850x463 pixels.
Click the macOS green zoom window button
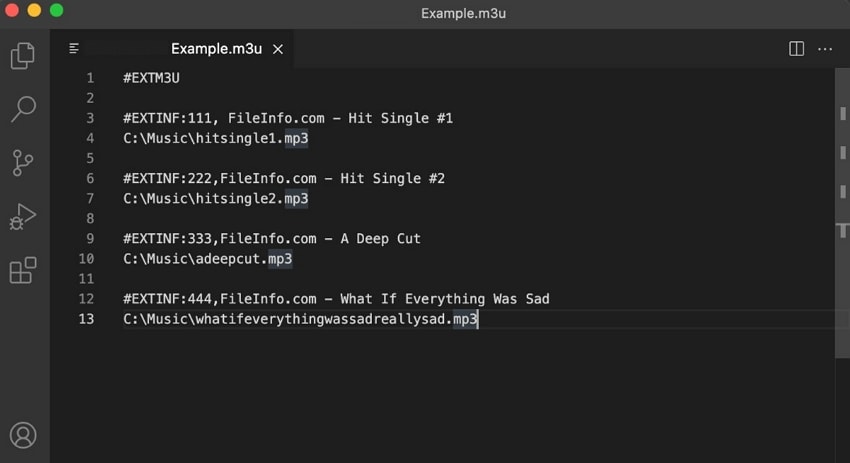point(56,11)
